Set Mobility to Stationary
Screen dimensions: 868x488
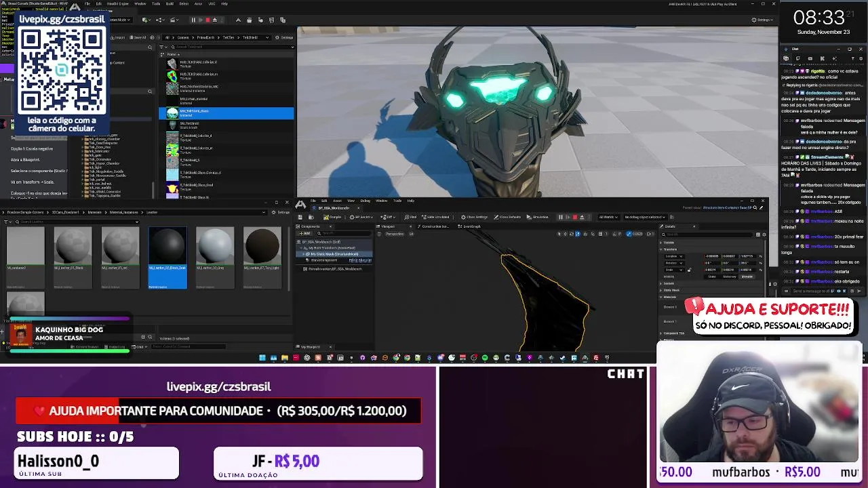click(729, 277)
